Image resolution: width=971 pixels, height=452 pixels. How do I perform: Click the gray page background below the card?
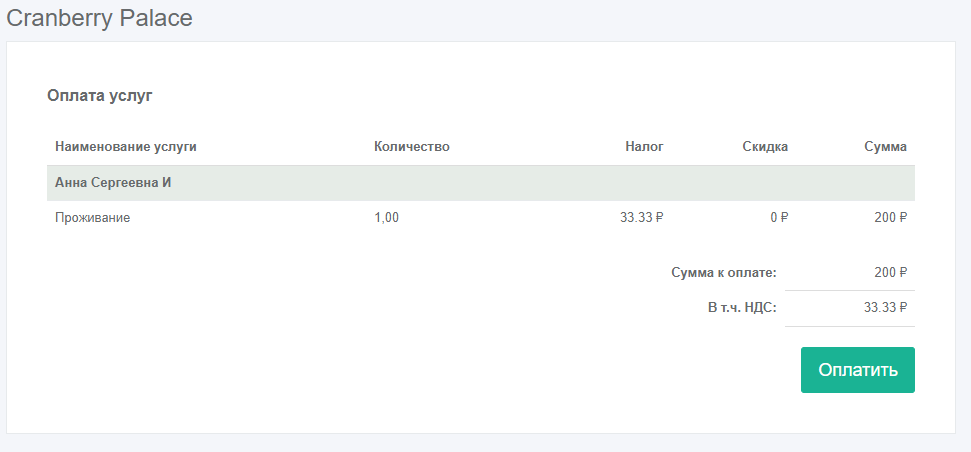tap(485, 443)
